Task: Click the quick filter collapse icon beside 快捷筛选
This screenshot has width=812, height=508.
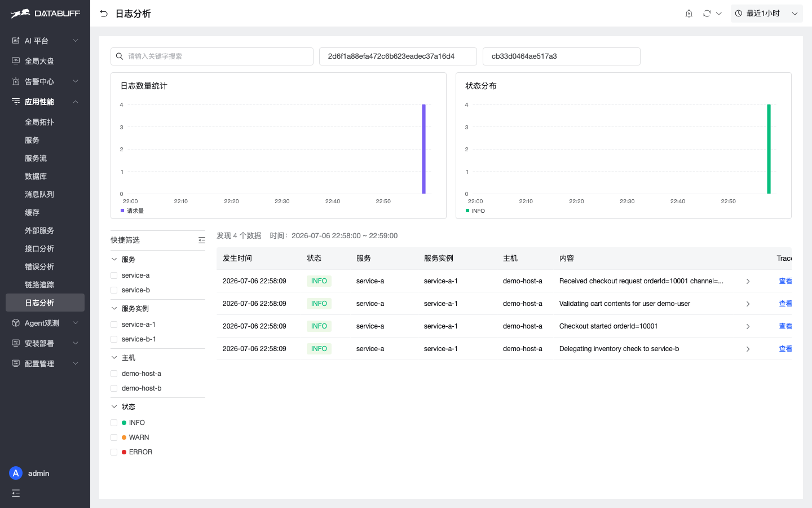Action: 202,240
